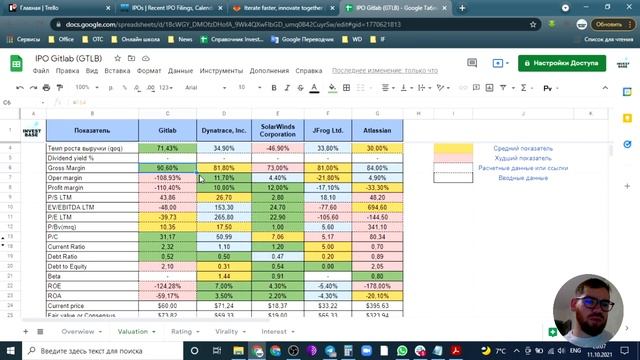Open the borders tool

tap(346, 88)
